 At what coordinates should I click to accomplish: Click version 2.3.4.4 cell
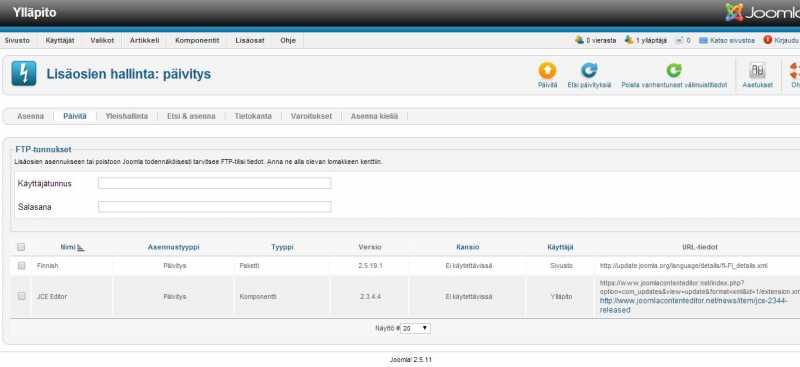370,296
